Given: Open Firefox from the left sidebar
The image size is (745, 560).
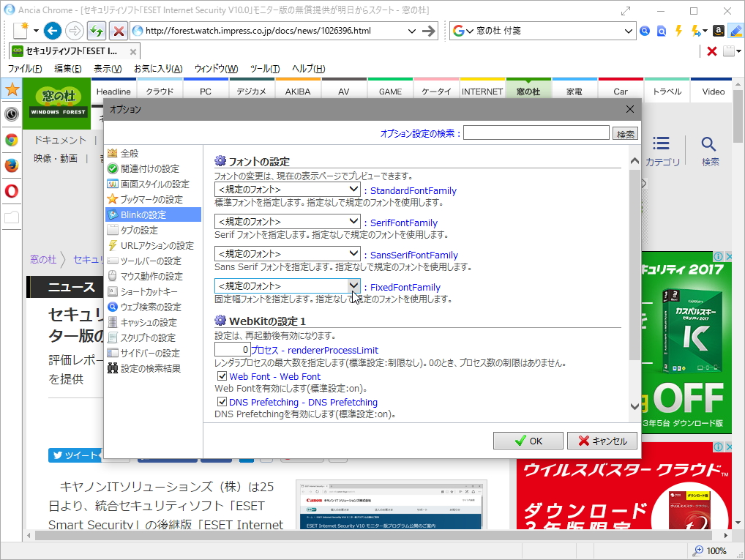Looking at the screenshot, I should click(x=11, y=164).
